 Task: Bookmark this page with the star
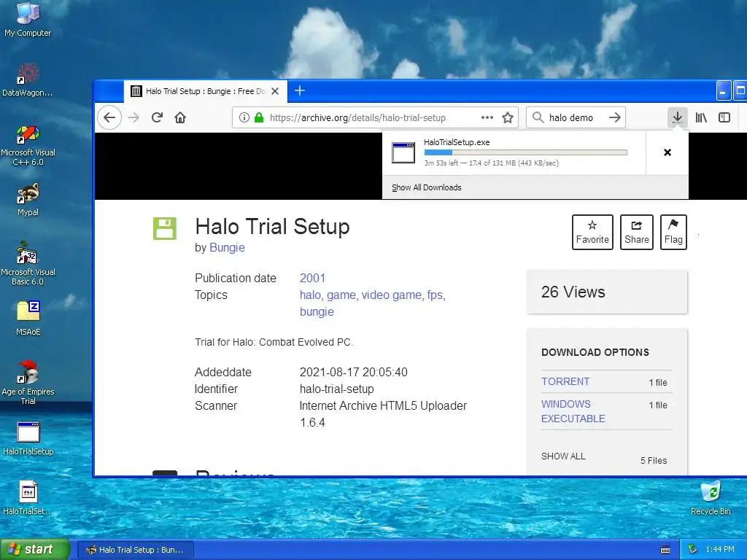508,117
